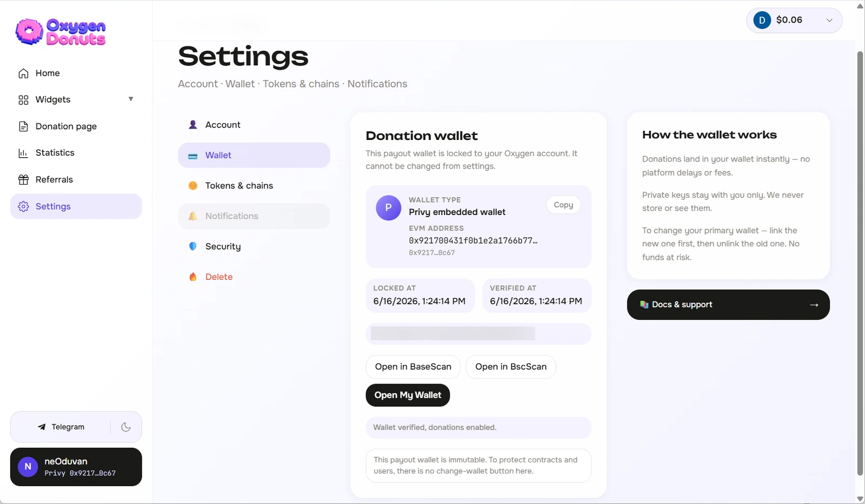Click the arrow on Docs & support
The image size is (865, 504).
(x=814, y=305)
